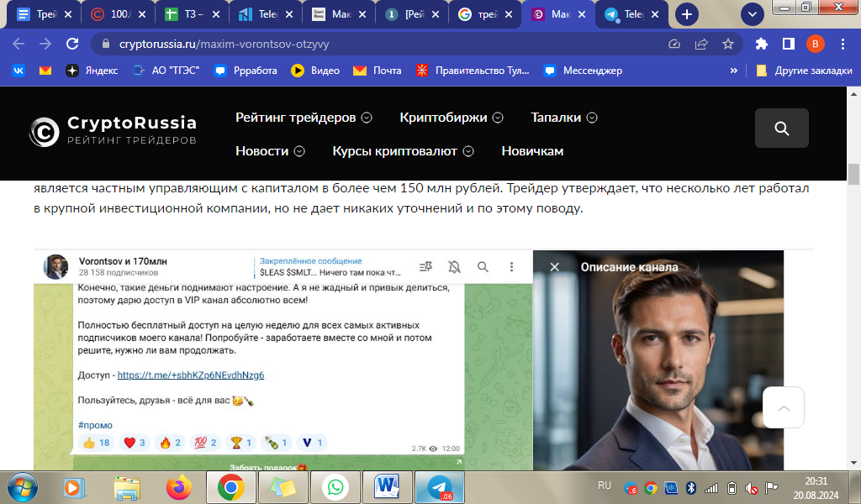Open the Windows Start button
The height and width of the screenshot is (504, 861).
coord(22,487)
